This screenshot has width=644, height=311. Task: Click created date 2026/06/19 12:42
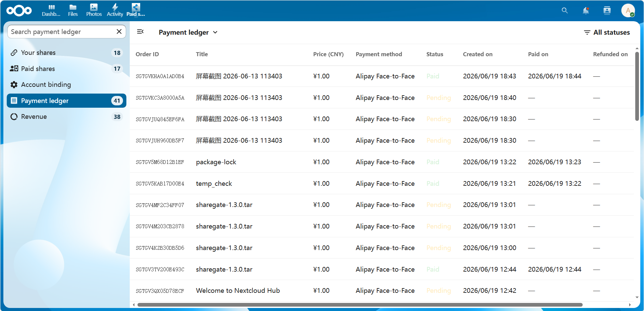tap(490, 291)
